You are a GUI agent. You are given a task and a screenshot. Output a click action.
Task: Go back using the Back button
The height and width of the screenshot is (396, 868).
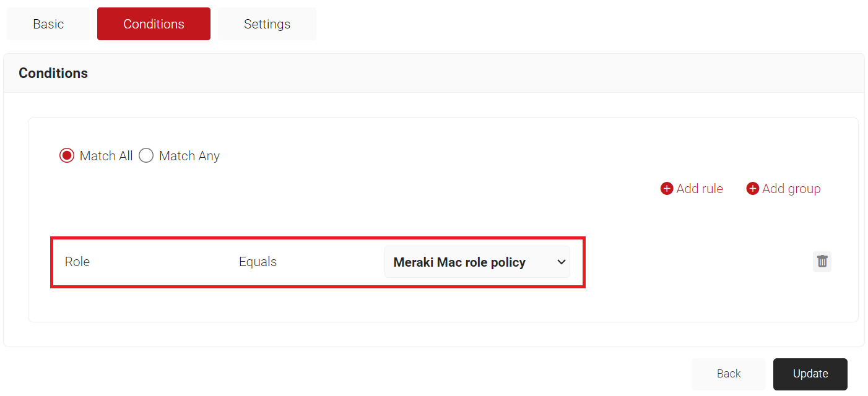729,374
